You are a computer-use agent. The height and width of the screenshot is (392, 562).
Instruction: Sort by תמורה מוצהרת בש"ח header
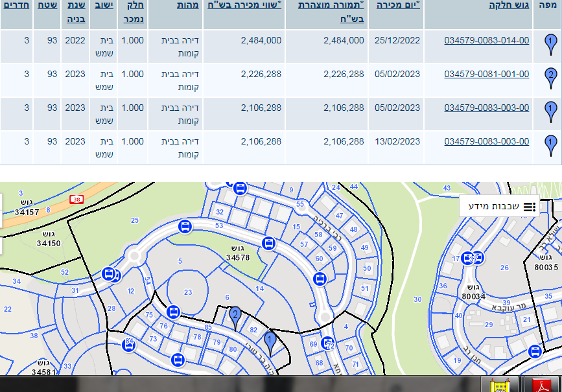(x=331, y=12)
